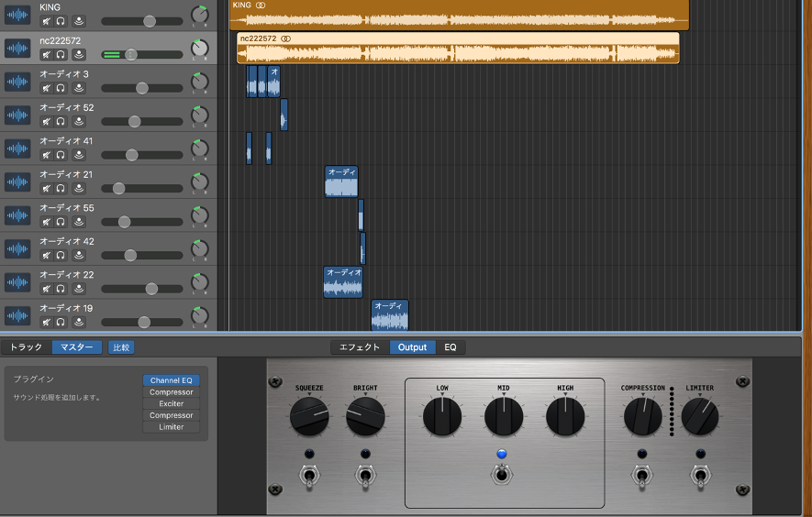This screenshot has height=517, width=812.
Task: Click the waveform icon of オーディオ 3 track
Action: pyautogui.click(x=17, y=82)
